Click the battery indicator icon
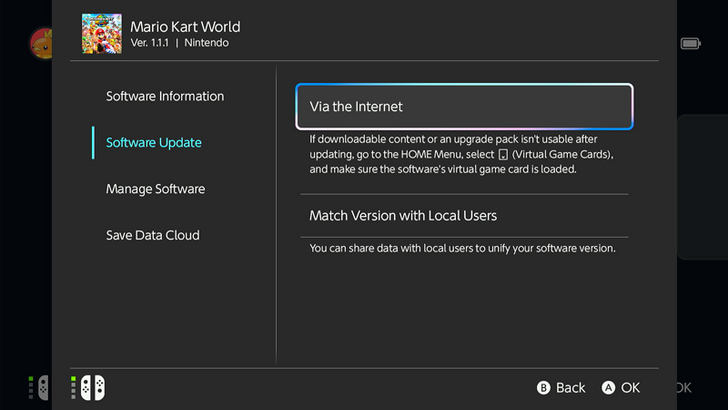Image resolution: width=728 pixels, height=410 pixels. point(690,44)
